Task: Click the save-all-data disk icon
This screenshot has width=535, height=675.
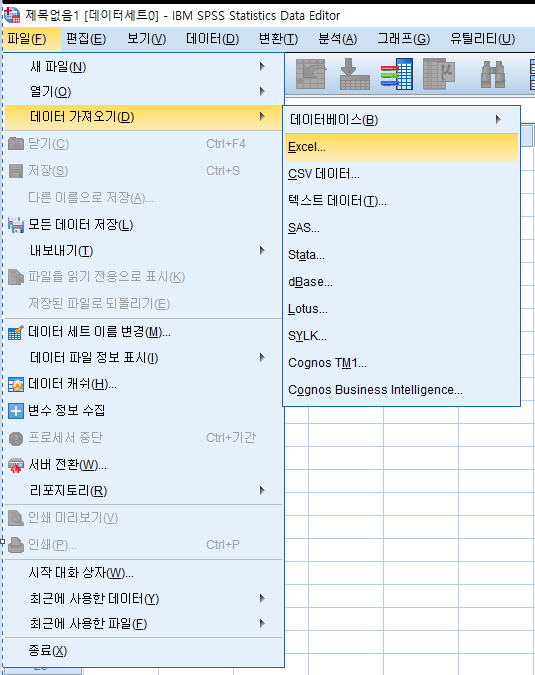Action: pyautogui.click(x=16, y=225)
